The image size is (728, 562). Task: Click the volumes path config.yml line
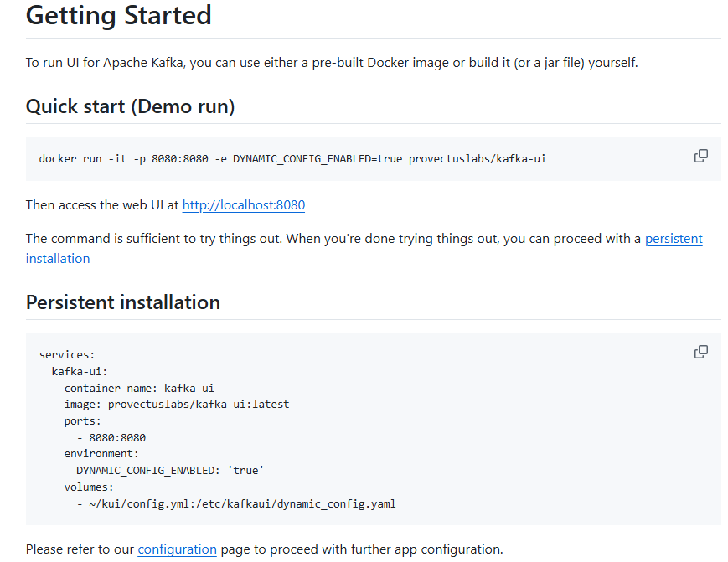236,504
